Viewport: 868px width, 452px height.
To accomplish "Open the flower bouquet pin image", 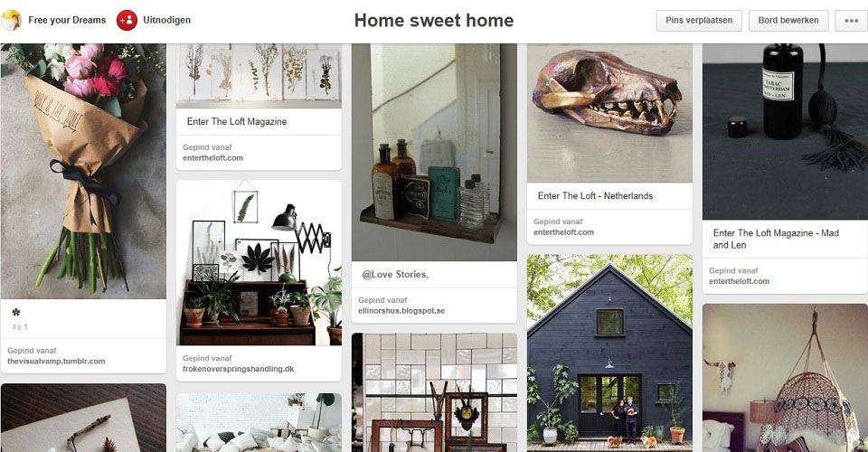I will [x=83, y=171].
